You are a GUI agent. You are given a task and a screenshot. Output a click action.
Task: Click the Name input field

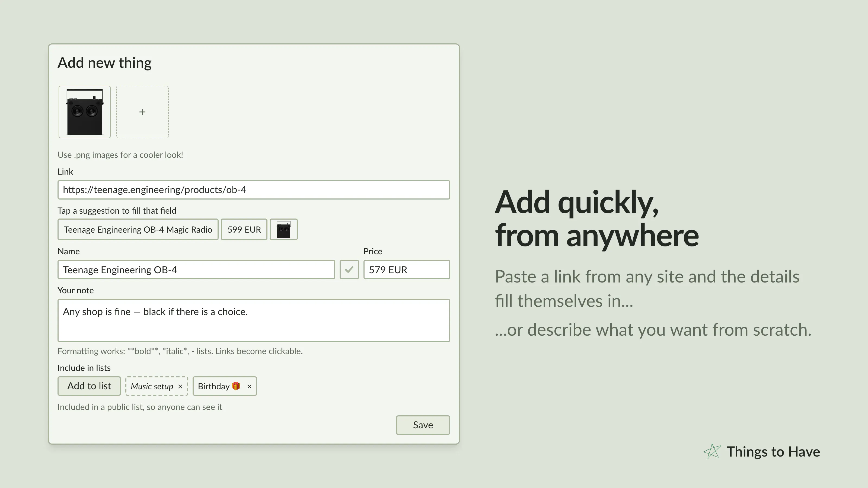pyautogui.click(x=196, y=269)
